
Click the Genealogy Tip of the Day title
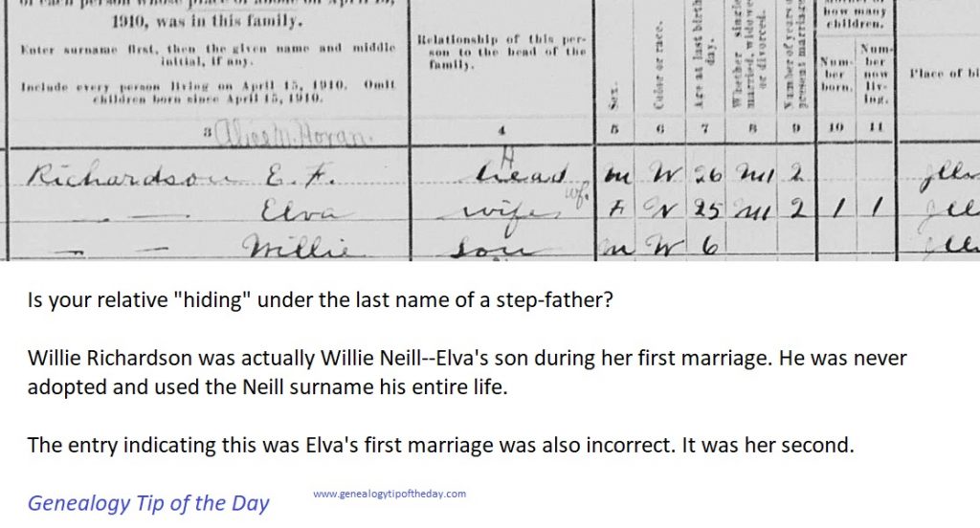[148, 503]
